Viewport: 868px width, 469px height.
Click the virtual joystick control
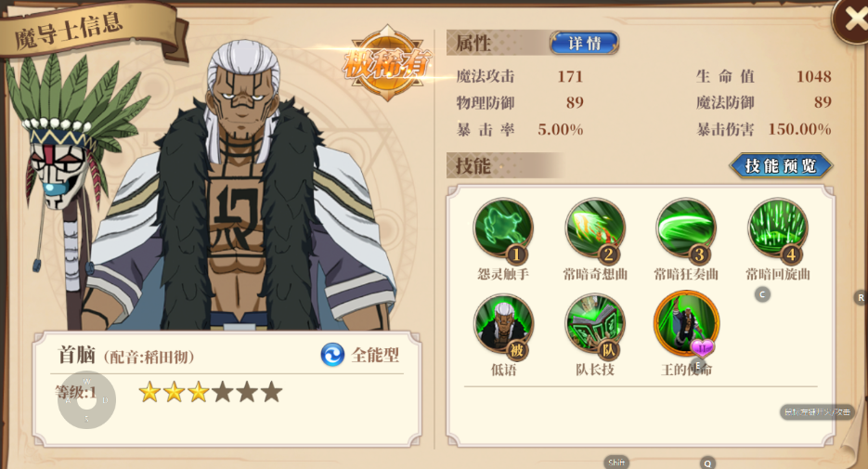pyautogui.click(x=87, y=399)
